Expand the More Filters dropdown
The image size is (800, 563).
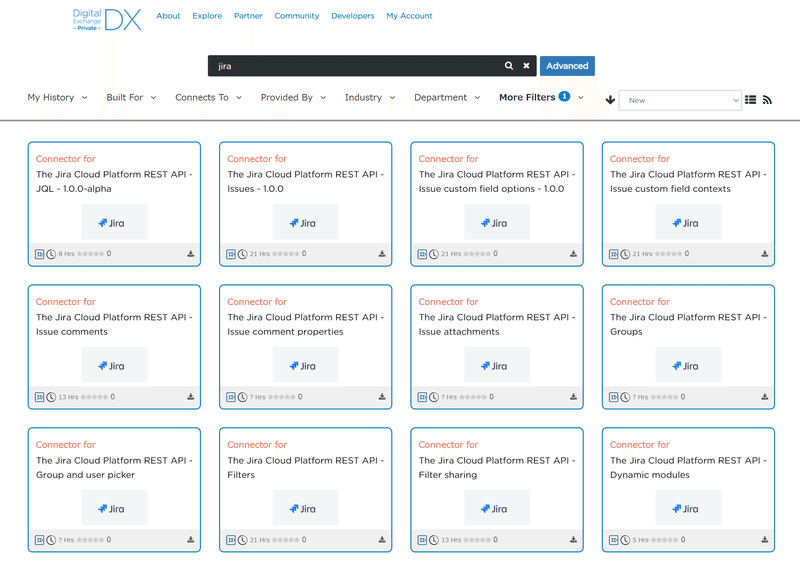pos(541,97)
